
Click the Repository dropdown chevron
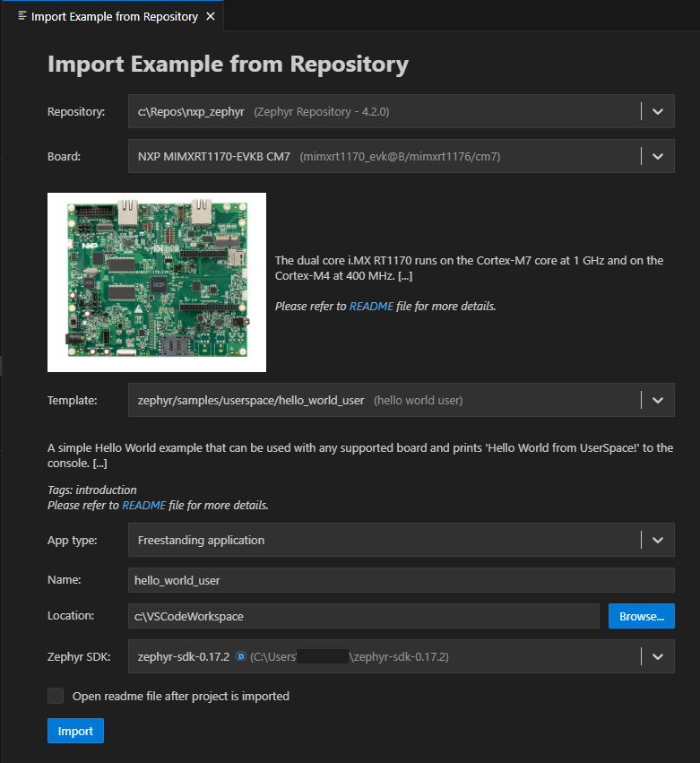(657, 111)
